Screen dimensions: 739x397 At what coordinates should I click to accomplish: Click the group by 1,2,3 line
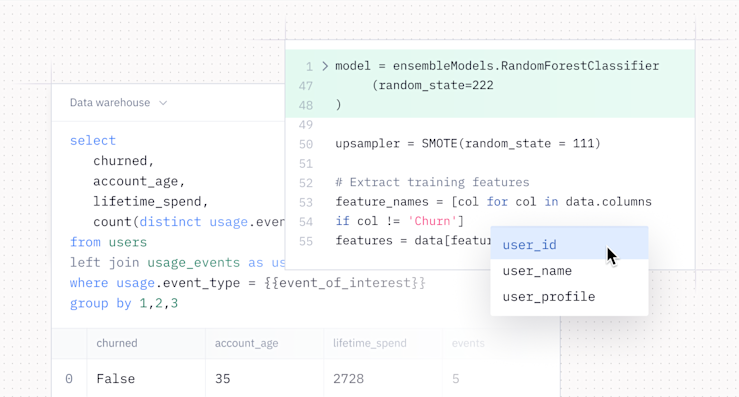(124, 303)
